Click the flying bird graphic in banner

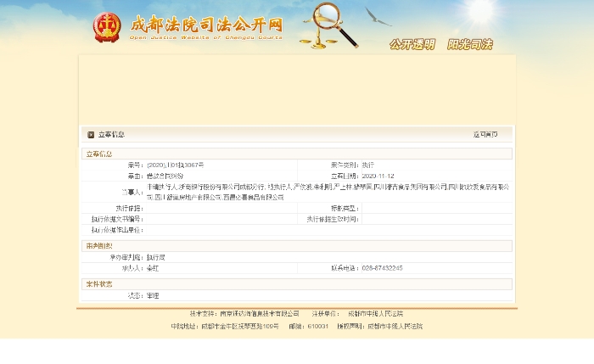[378, 16]
